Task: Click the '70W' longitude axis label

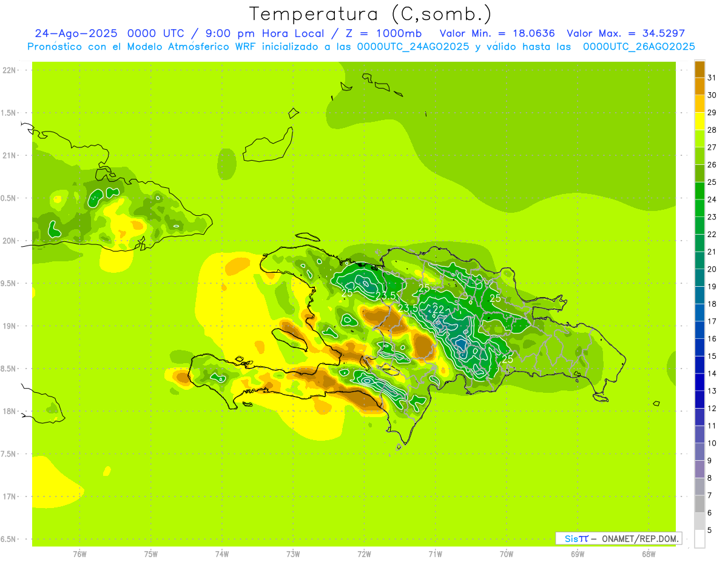Action: 507,554
